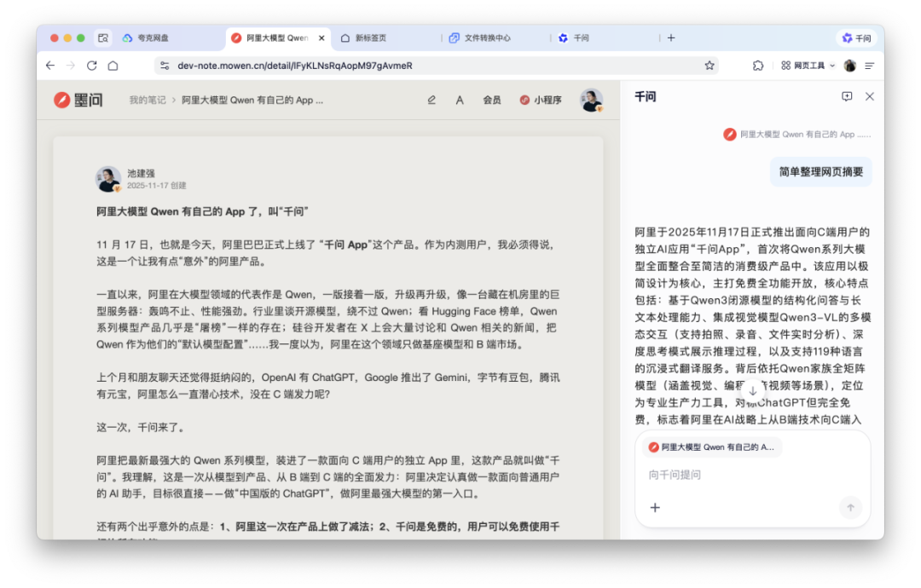Click the send arrow button in chat box

point(850,508)
